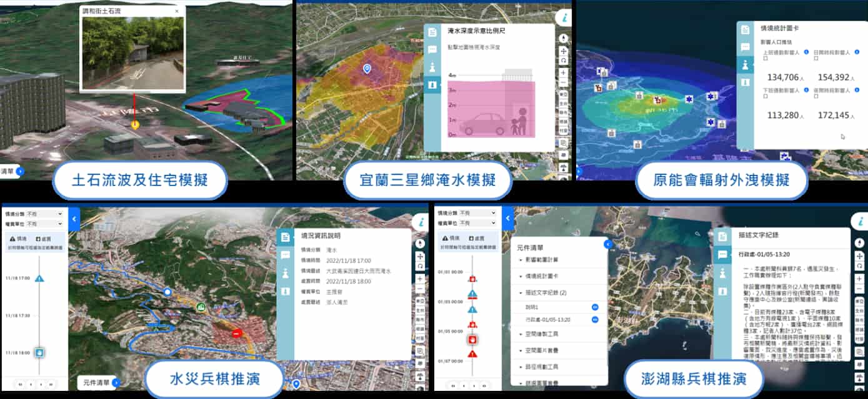Zoom in on the Yilan flood map
This screenshot has width=868, height=399.
tap(564, 72)
